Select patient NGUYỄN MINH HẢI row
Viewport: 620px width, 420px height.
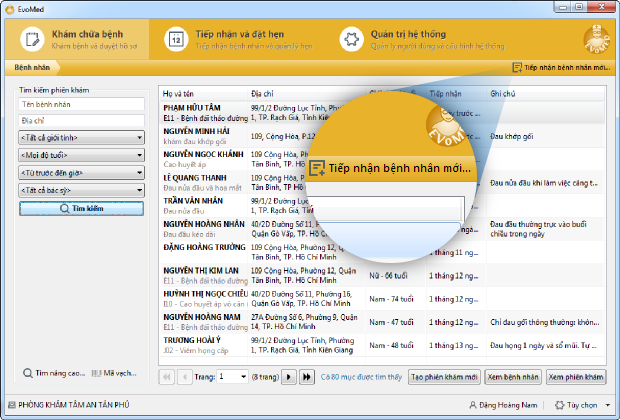pyautogui.click(x=382, y=136)
